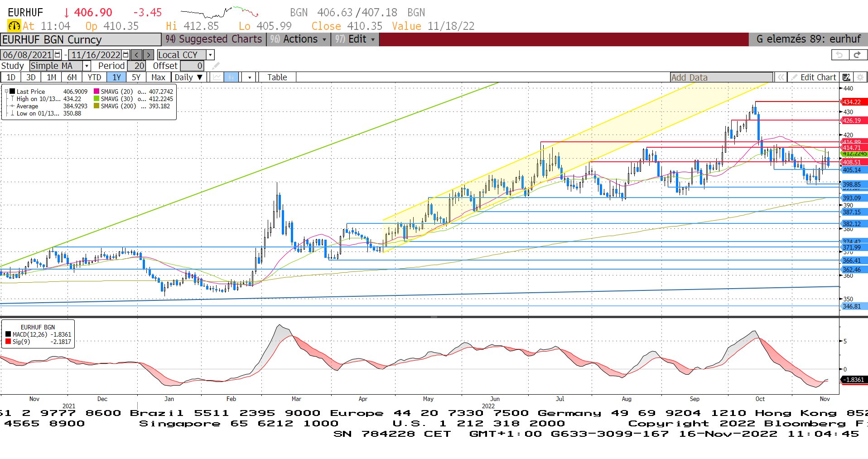Click the end date field 11/16/2022
The image size is (868, 459).
(96, 55)
